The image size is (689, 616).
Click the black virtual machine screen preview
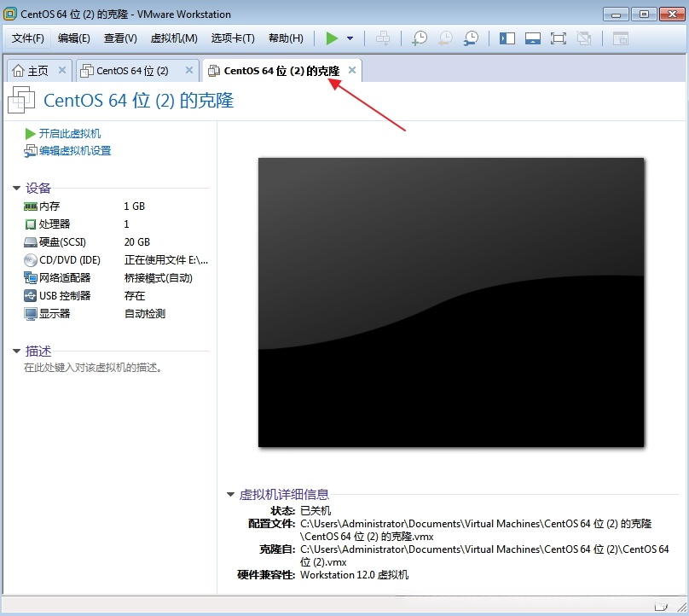pyautogui.click(x=451, y=303)
